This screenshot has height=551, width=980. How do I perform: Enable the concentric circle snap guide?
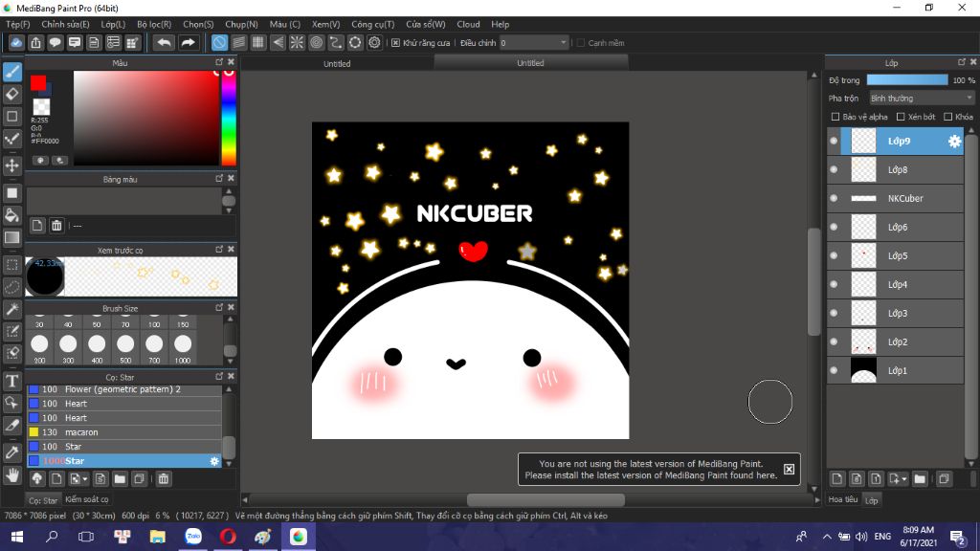point(316,42)
